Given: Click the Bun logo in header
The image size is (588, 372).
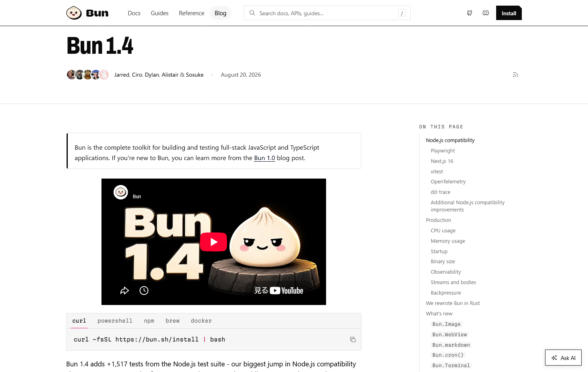Looking at the screenshot, I should (87, 13).
